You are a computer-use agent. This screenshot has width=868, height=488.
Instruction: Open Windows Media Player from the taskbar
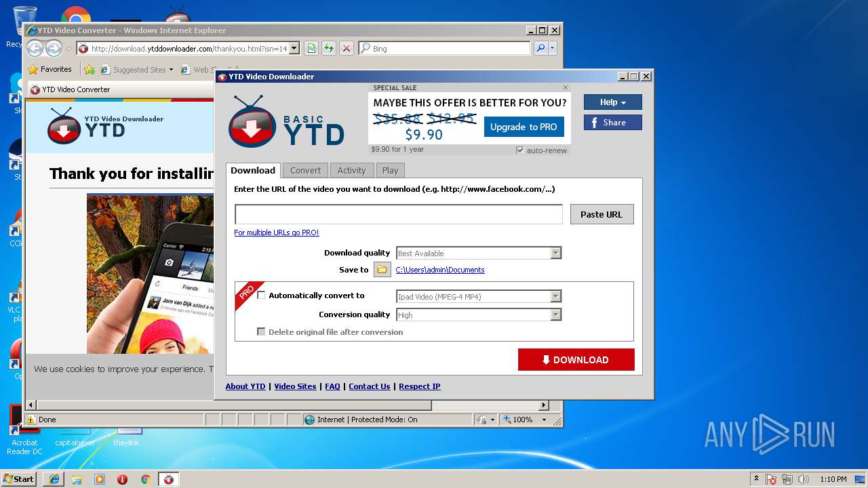point(100,479)
